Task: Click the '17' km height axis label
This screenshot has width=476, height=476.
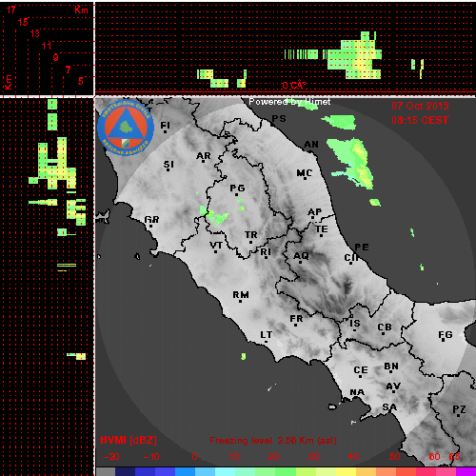Action: [10, 10]
